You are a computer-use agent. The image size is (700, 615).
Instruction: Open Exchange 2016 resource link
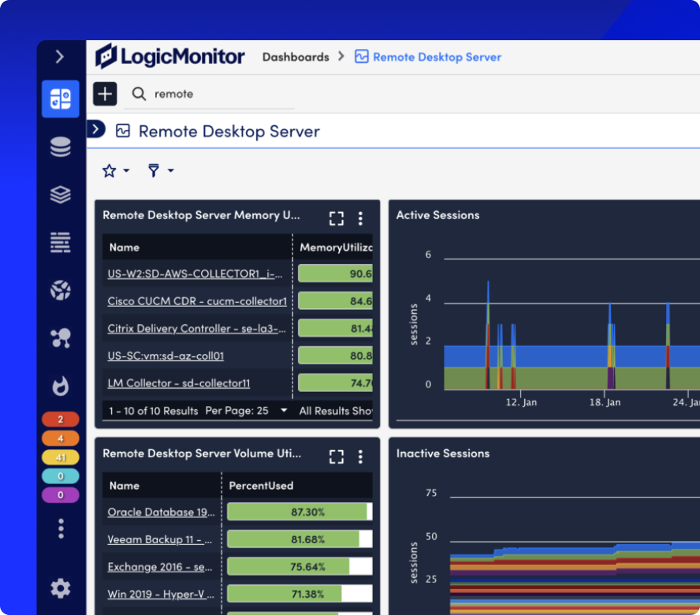coord(160,567)
